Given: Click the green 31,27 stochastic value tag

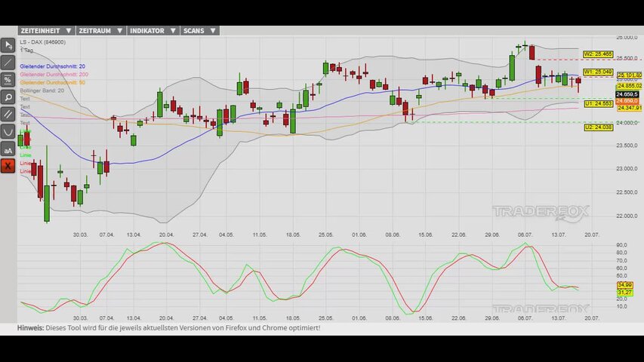Looking at the screenshot, I should point(624,292).
